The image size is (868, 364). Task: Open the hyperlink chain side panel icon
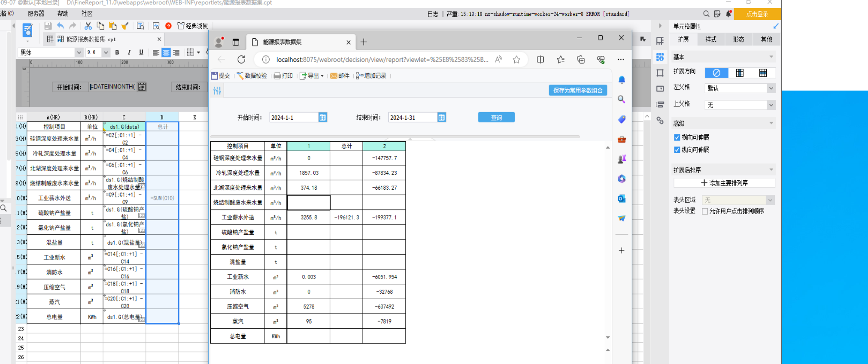(x=660, y=121)
